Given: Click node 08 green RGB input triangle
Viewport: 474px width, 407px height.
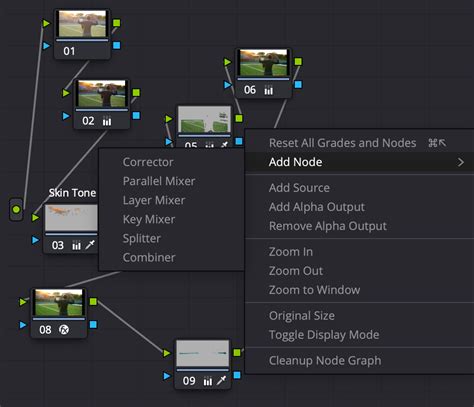Looking at the screenshot, I should (23, 302).
